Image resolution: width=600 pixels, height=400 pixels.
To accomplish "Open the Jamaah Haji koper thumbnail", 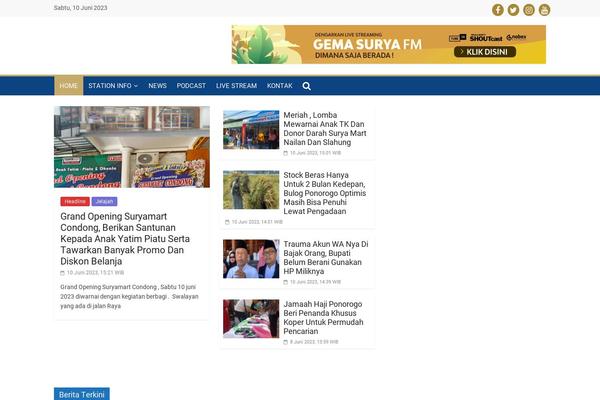I will pyautogui.click(x=251, y=319).
